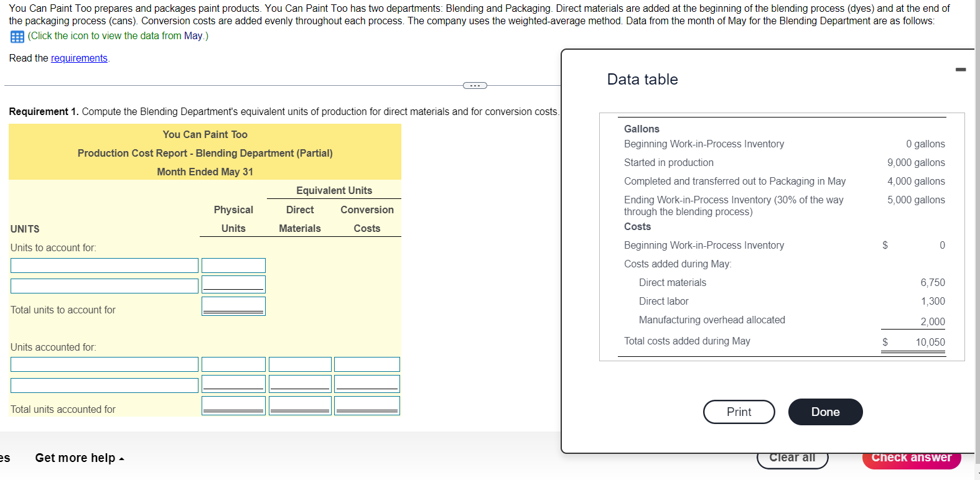
Task: Select second Physical Units field under Units to account for
Action: 233,285
